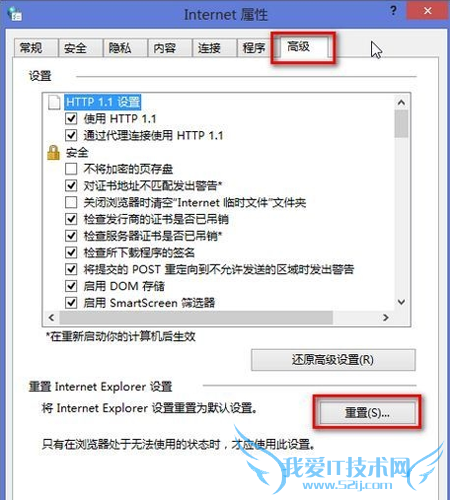Click the 安全 padlock icon
The height and width of the screenshot is (500, 450).
[x=53, y=153]
